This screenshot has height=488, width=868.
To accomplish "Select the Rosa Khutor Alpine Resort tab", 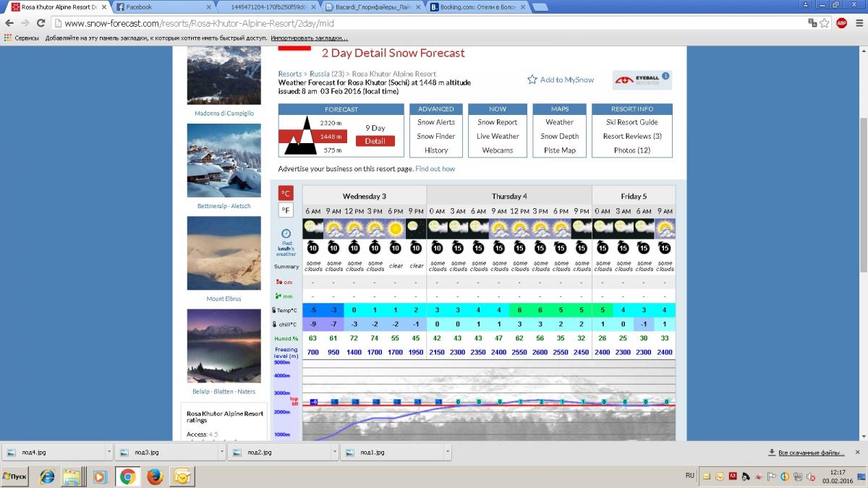I will (58, 7).
